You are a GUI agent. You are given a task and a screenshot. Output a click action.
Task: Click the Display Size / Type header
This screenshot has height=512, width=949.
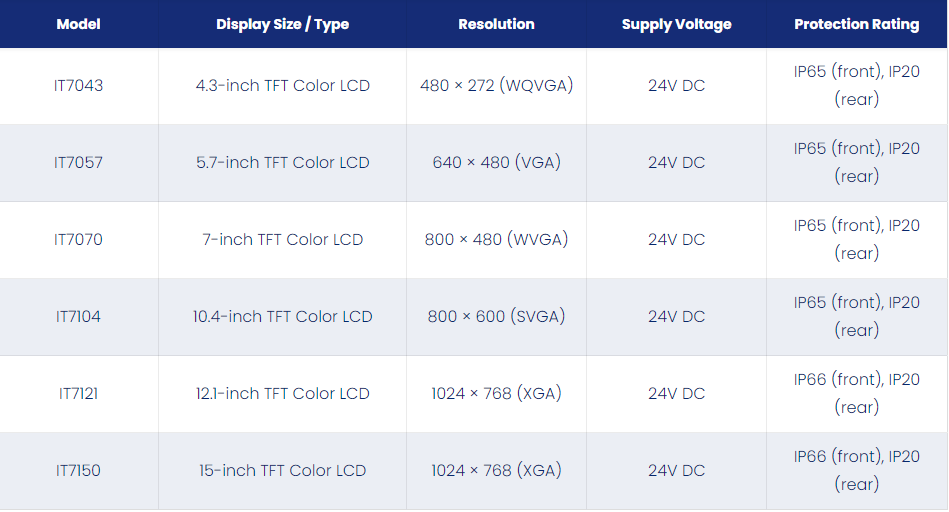click(x=283, y=24)
